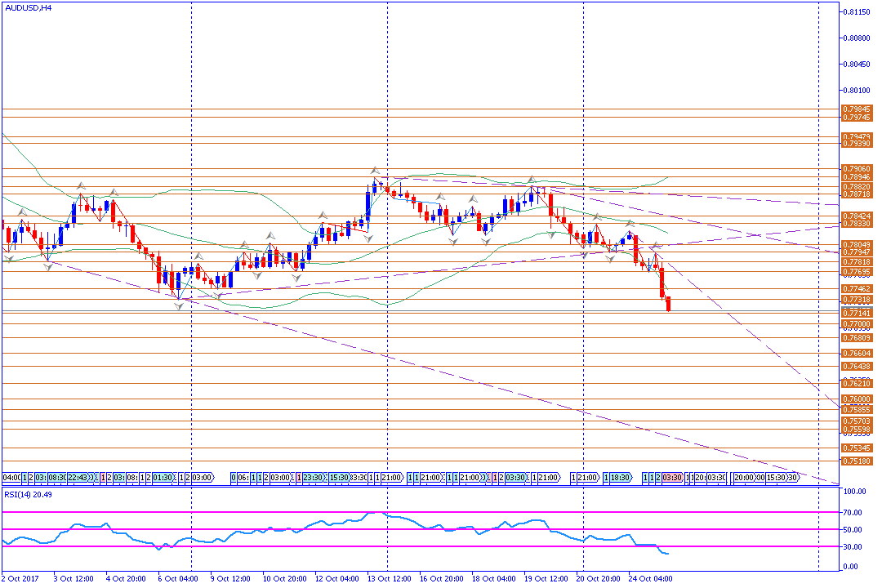Screen dimensions: 882x588
Task: Click the RSI scale value 0.00
Action: coord(852,568)
